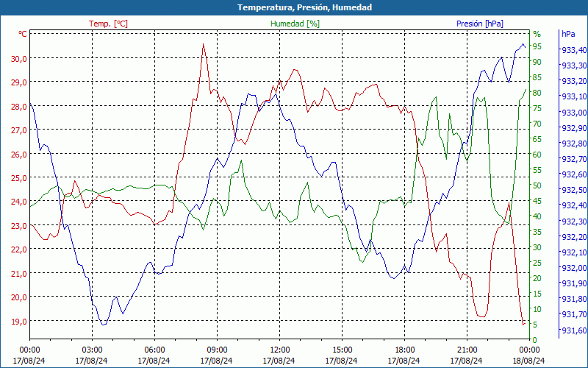The image size is (588, 368).
Task: Click the 26,0 temperature tick
Action: [19, 155]
